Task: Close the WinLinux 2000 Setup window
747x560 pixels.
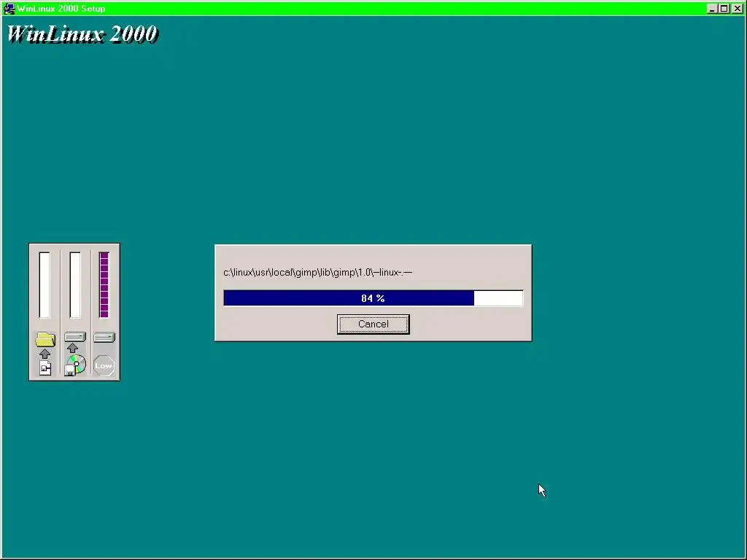Action: point(737,9)
